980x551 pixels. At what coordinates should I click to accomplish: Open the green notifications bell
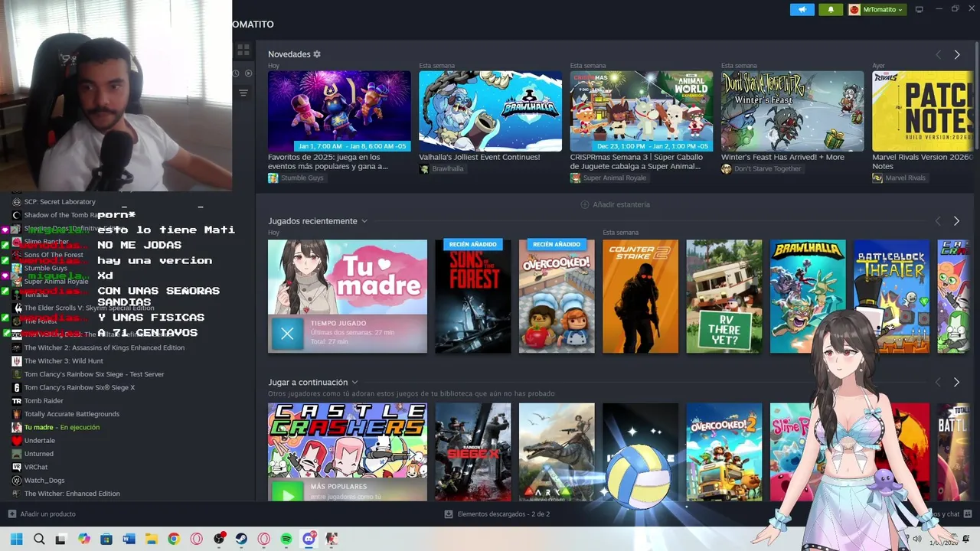point(831,9)
